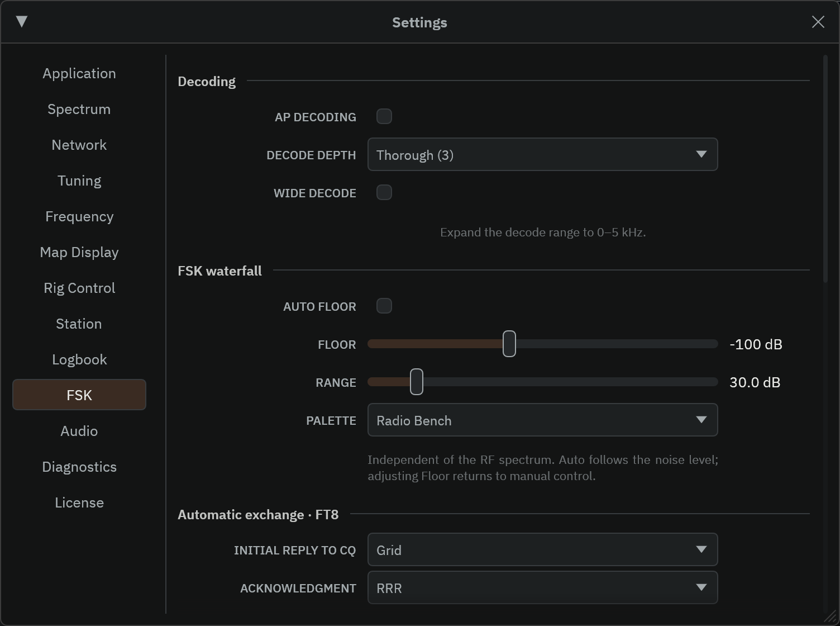Enable Auto Floor checkbox
Screen dimensions: 840x626
click(384, 306)
